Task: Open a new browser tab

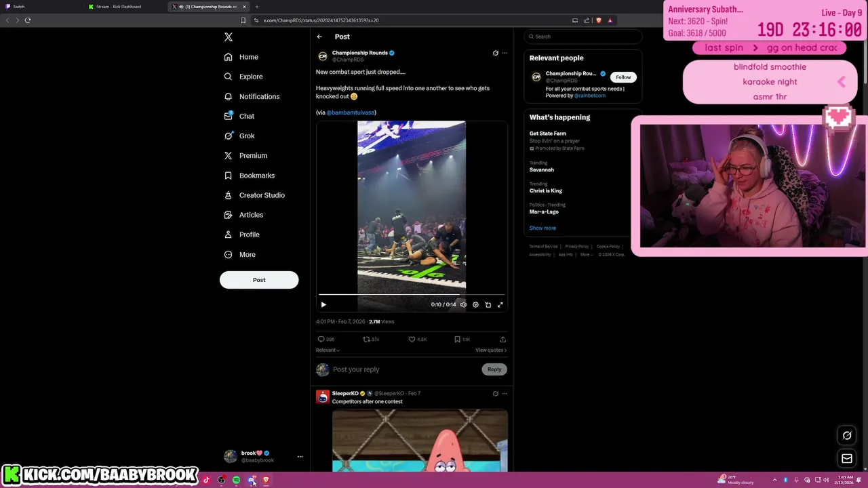Action: (x=256, y=7)
